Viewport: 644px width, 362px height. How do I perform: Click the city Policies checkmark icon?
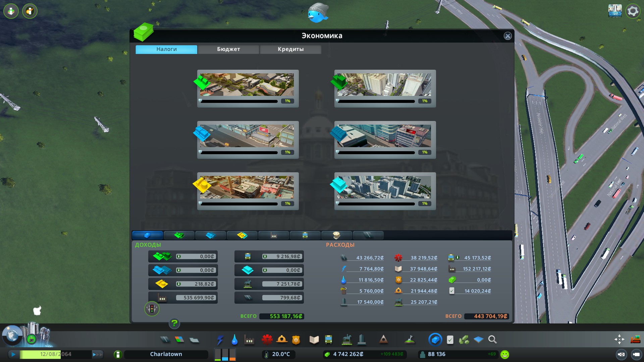pos(450,340)
